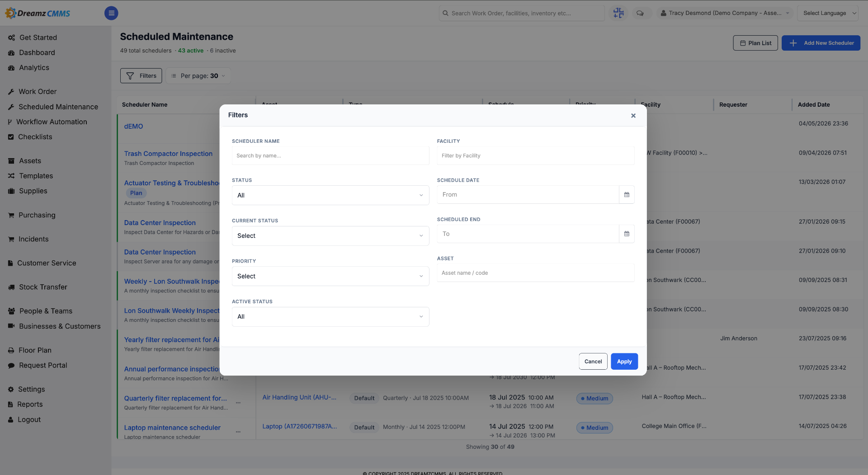Click the Purchasing cart icon

(x=11, y=216)
